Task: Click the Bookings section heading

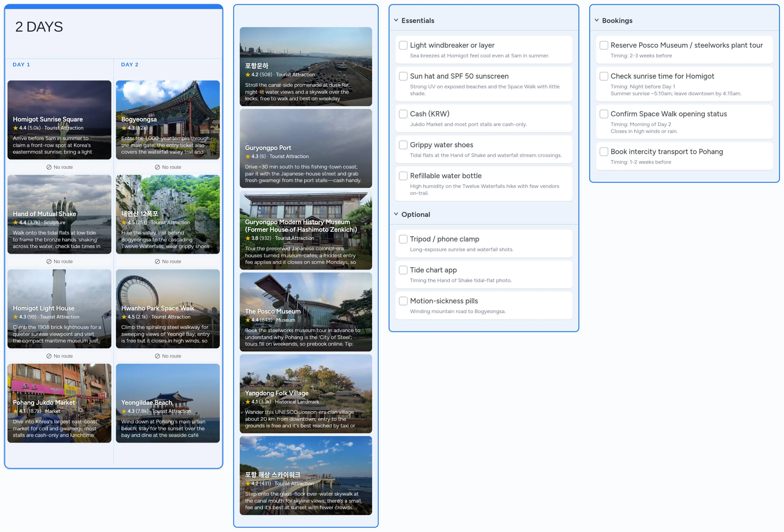Action: point(617,21)
